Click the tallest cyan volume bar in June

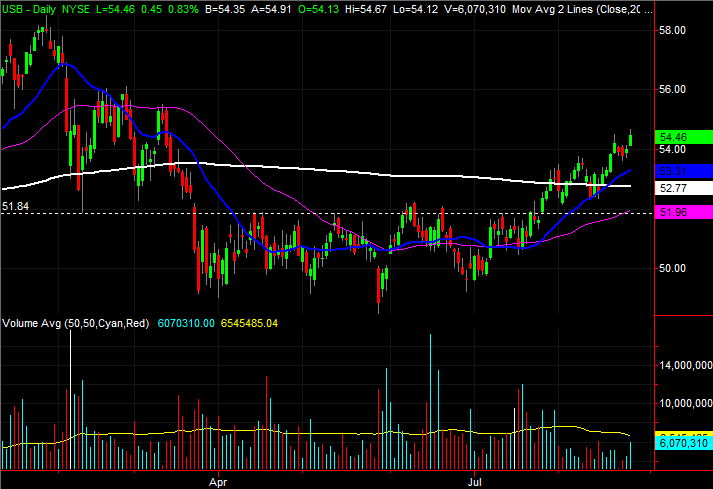pos(430,402)
